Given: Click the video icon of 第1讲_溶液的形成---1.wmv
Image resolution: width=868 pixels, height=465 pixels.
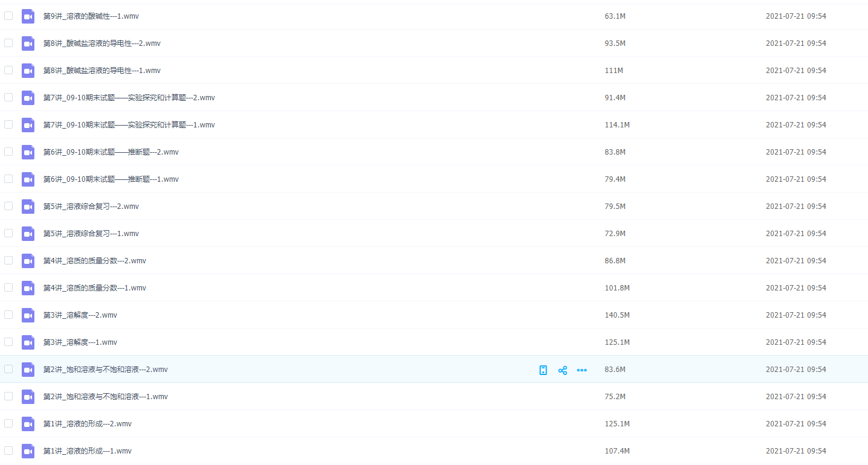Looking at the screenshot, I should click(x=28, y=451).
